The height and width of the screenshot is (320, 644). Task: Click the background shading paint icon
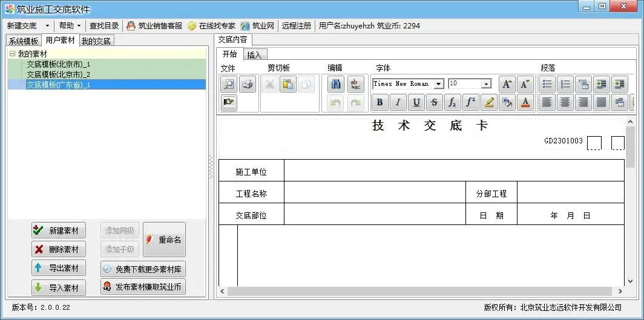[507, 103]
